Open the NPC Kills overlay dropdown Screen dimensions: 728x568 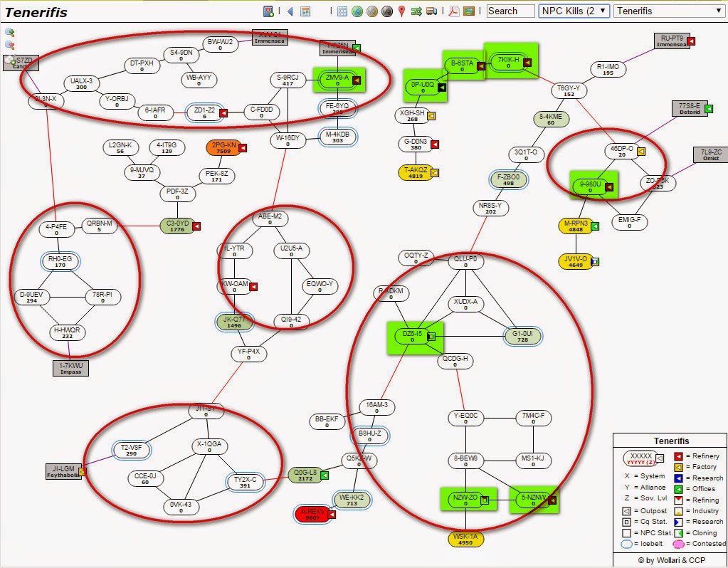tap(574, 11)
